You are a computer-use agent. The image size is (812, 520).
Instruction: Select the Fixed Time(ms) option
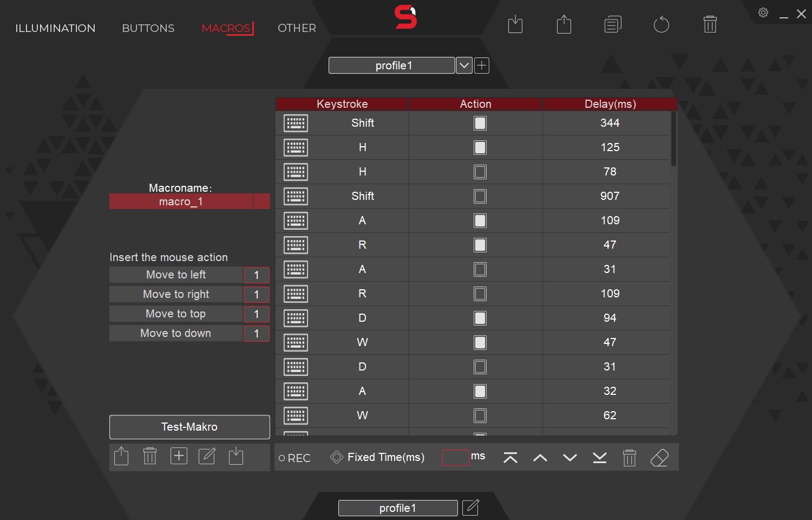click(336, 457)
